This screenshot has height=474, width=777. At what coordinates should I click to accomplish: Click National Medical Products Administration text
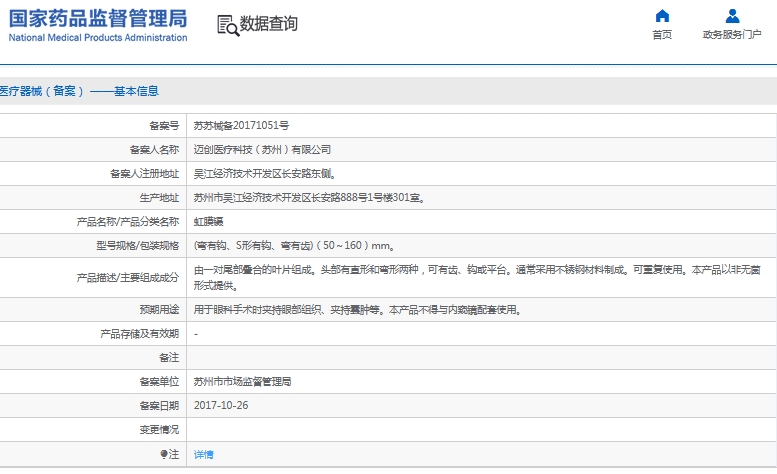click(98, 38)
